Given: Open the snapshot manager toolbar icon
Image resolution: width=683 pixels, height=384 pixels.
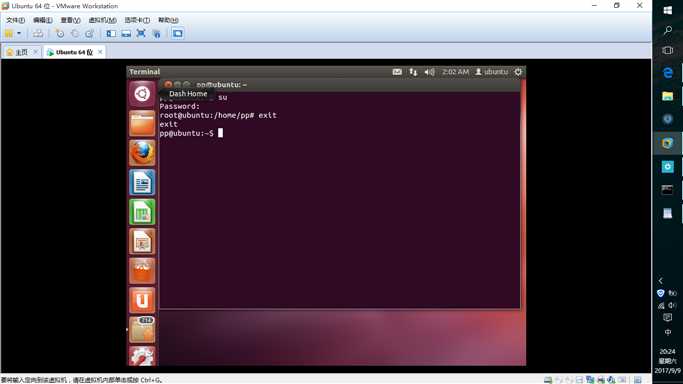Looking at the screenshot, I should pyautogui.click(x=89, y=34).
